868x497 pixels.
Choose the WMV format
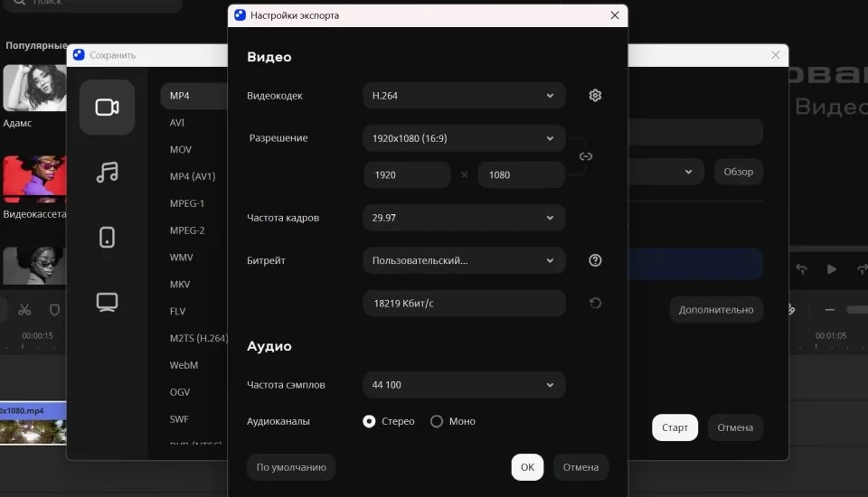tap(182, 258)
